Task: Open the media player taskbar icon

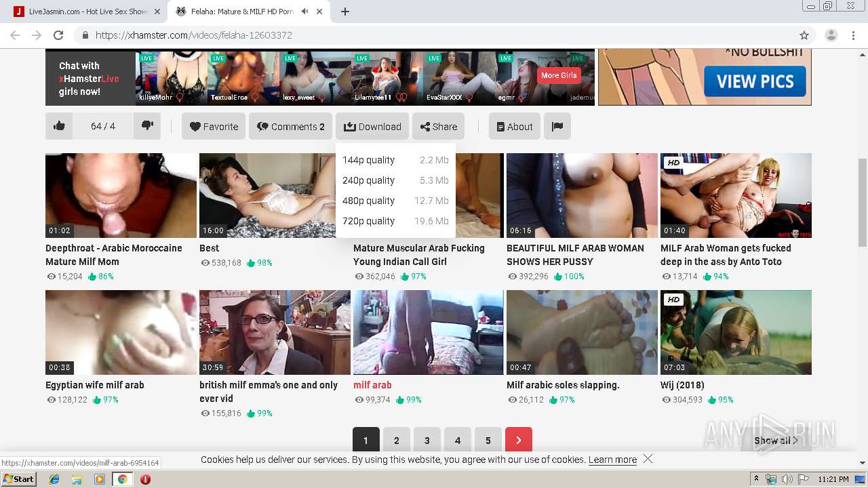Action: [x=100, y=479]
